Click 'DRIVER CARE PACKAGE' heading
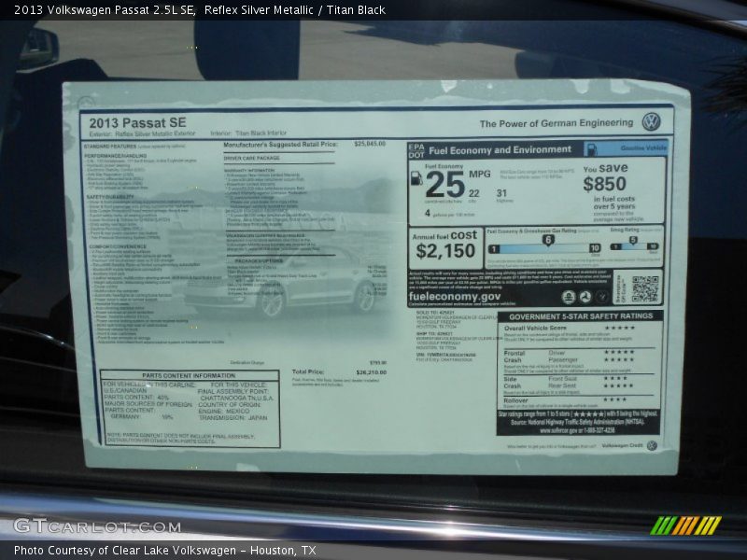Screen dimensions: 747x560 point(251,158)
